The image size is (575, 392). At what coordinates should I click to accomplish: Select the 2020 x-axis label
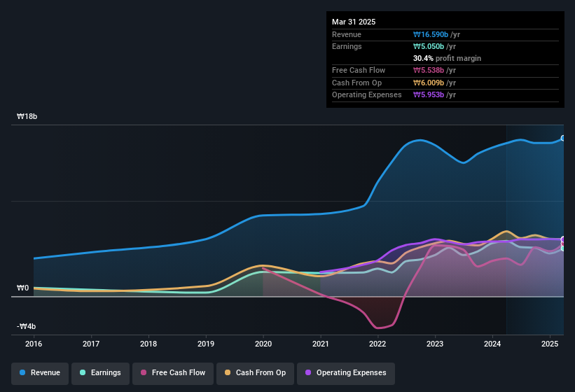coord(263,344)
